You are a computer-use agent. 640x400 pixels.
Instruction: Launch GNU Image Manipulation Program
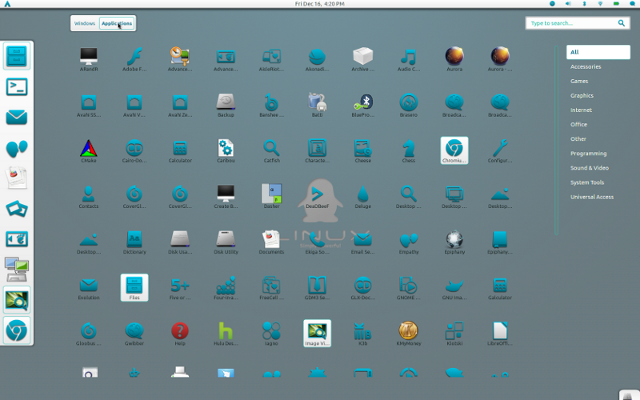point(454,288)
